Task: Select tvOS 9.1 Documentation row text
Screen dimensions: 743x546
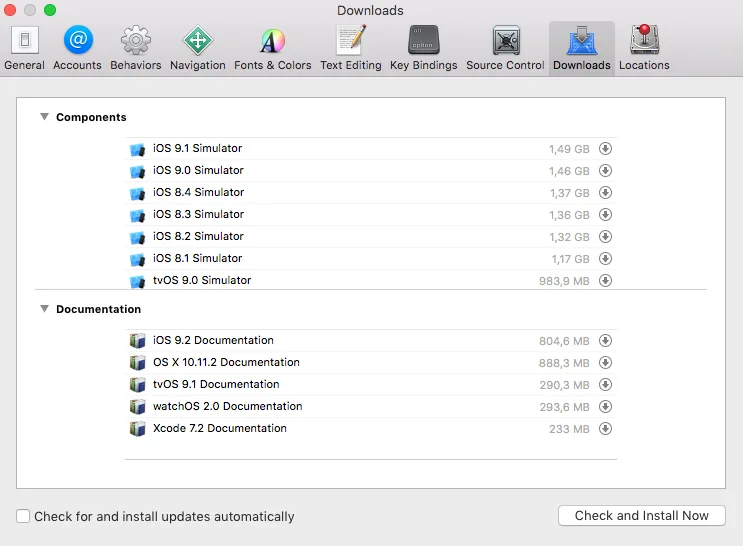Action: tap(216, 384)
